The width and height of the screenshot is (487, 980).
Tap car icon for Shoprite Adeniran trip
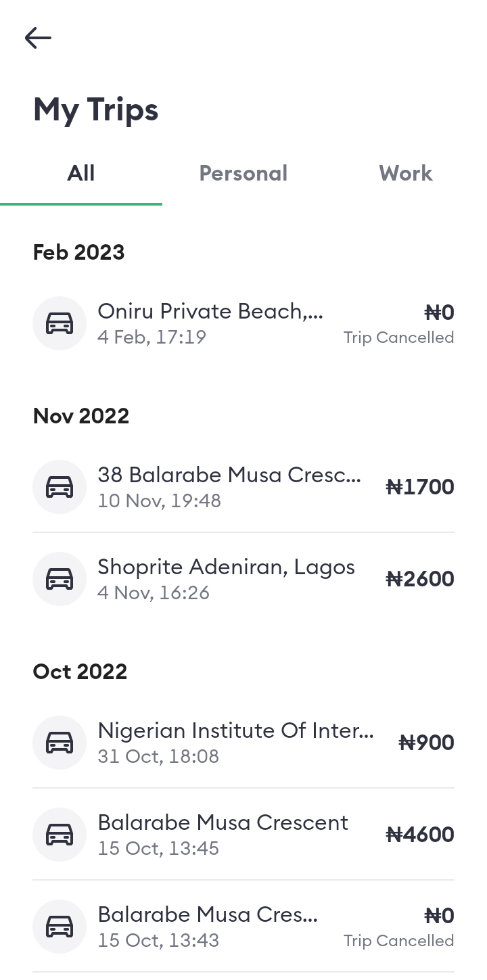(60, 579)
